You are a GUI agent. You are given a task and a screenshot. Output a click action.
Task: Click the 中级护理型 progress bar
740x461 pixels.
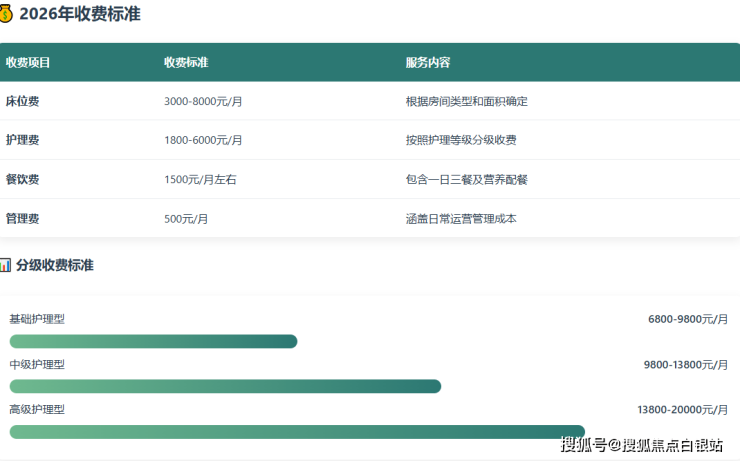pyautogui.click(x=225, y=386)
